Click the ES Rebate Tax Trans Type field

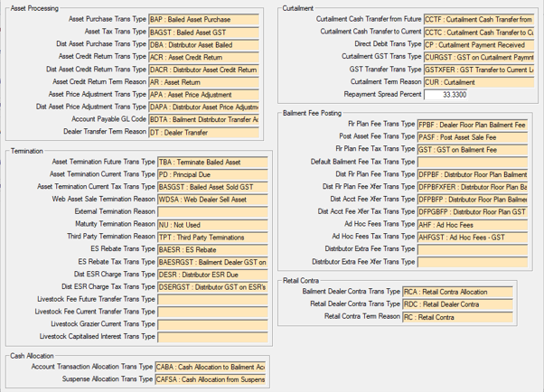(x=212, y=262)
